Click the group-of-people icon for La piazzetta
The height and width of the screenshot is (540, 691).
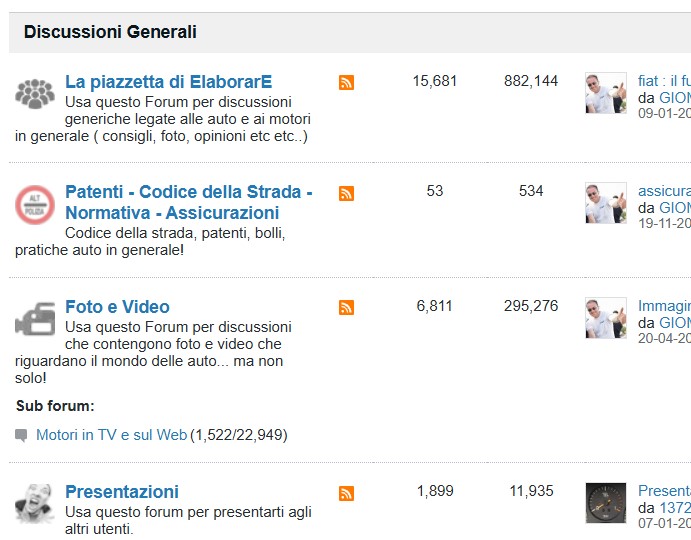[35, 94]
